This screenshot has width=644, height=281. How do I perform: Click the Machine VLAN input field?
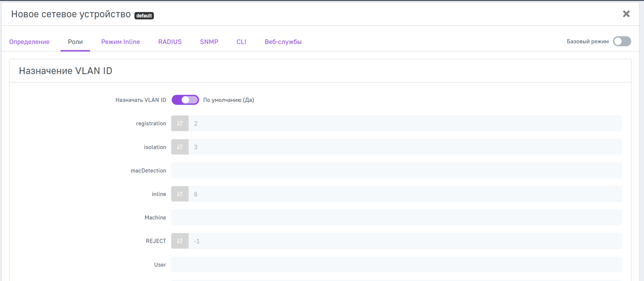coord(396,217)
